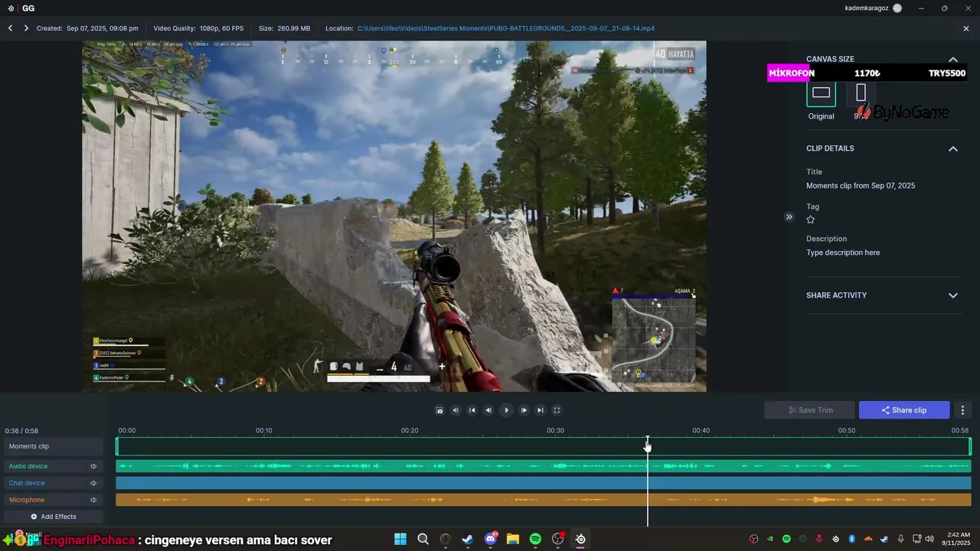Open Steam from the taskbar
This screenshot has width=980, height=551.
coord(468,540)
